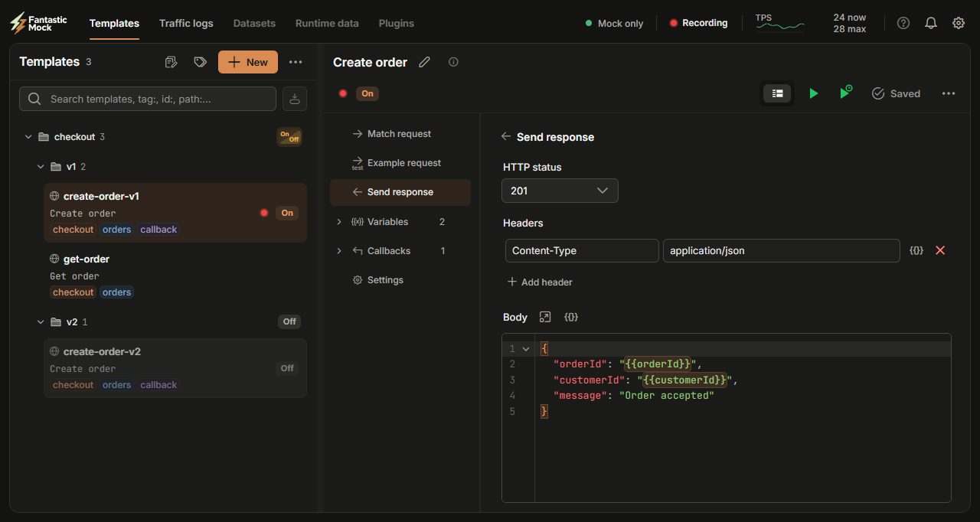The image size is (980, 522).
Task: Toggle create-order-v2 Off switch
Action: pyautogui.click(x=287, y=368)
